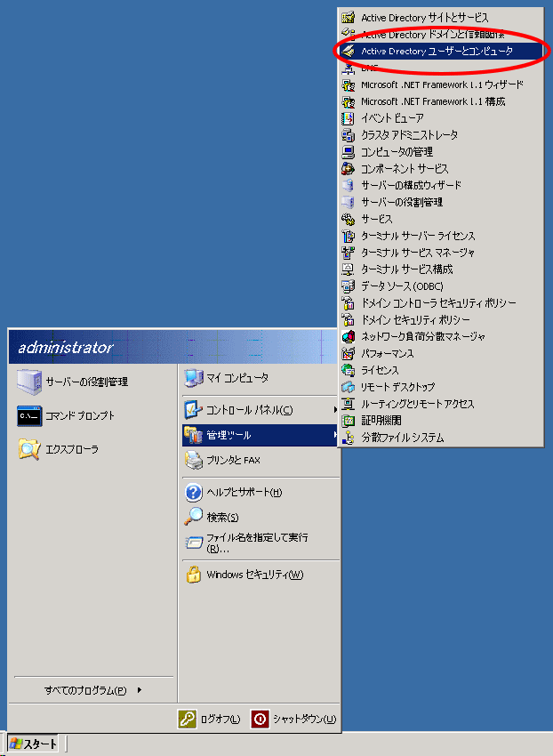Open リモート デスクトップ icon
Image resolution: width=553 pixels, height=756 pixels.
point(349,387)
